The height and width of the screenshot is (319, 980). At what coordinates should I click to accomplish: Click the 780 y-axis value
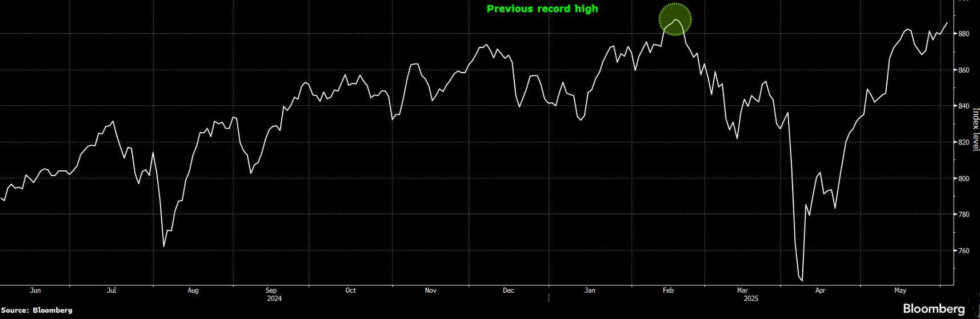pos(963,215)
